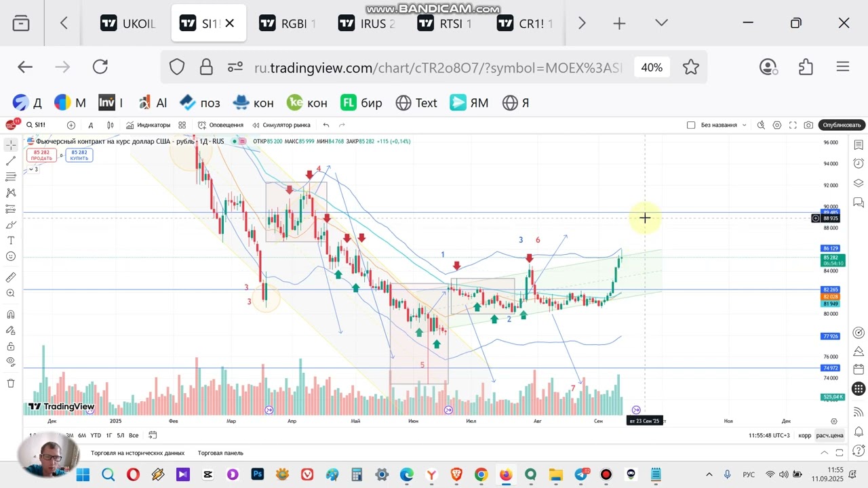Viewport: 868px width, 488px height.
Task: Reload the page
Action: tap(100, 66)
